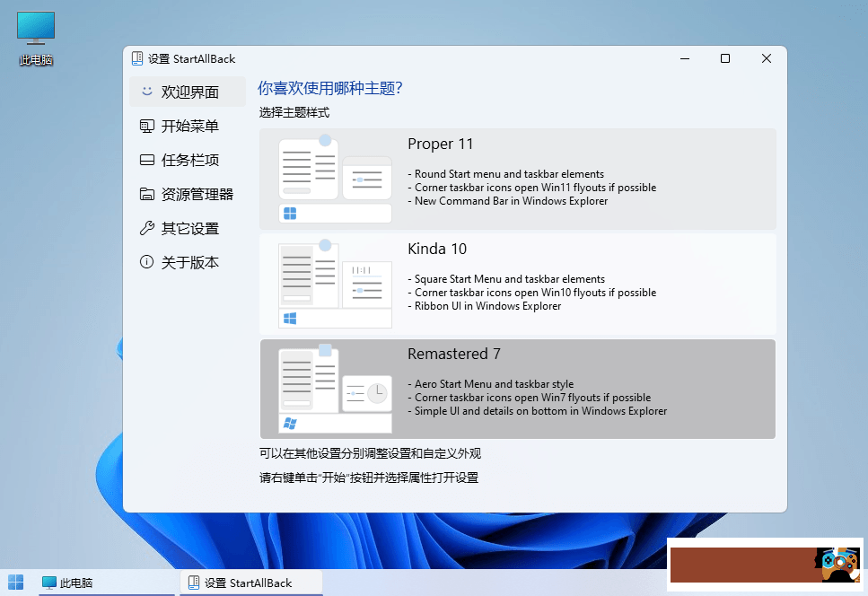Click the smiley icon beside 欢迎界面
The height and width of the screenshot is (596, 868).
click(x=146, y=92)
